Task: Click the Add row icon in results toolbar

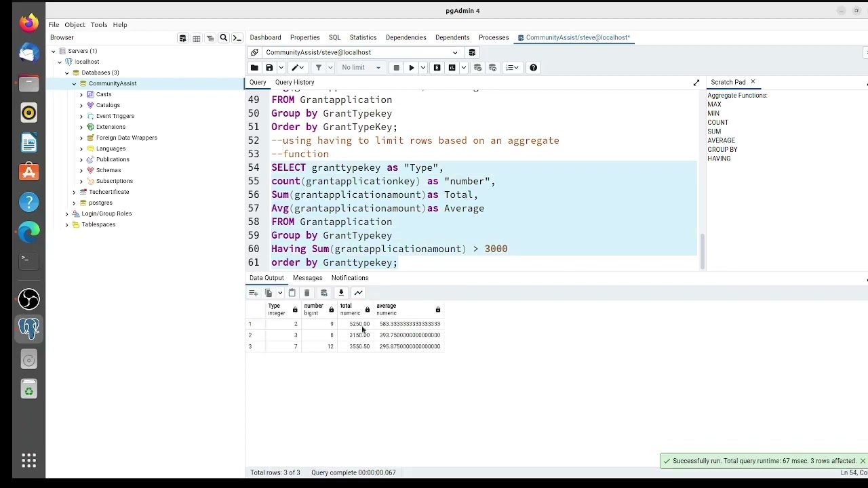Action: (254, 293)
